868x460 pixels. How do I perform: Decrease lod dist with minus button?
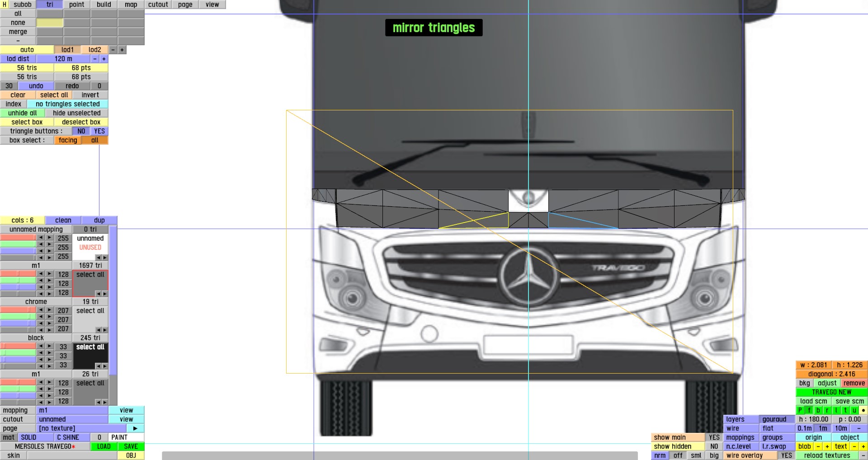(95, 59)
